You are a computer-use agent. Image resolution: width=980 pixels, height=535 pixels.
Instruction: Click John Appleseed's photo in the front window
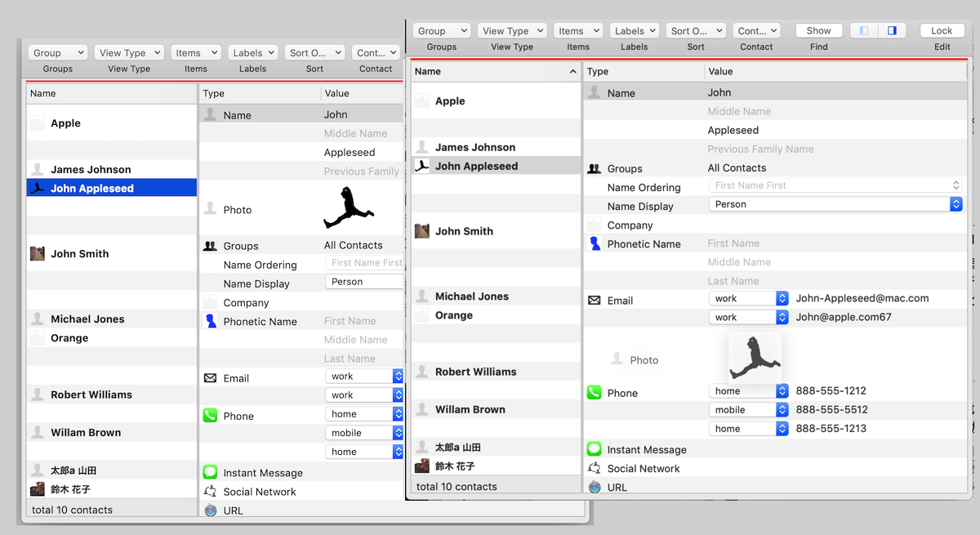(x=755, y=359)
